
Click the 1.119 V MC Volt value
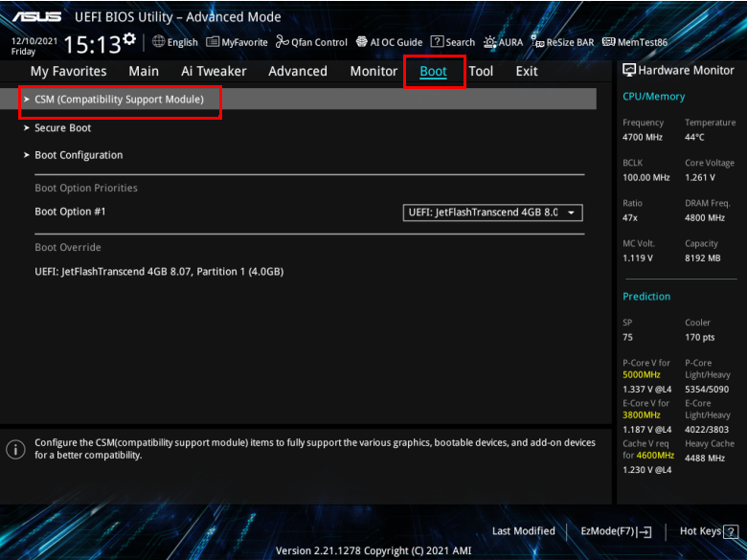point(638,258)
